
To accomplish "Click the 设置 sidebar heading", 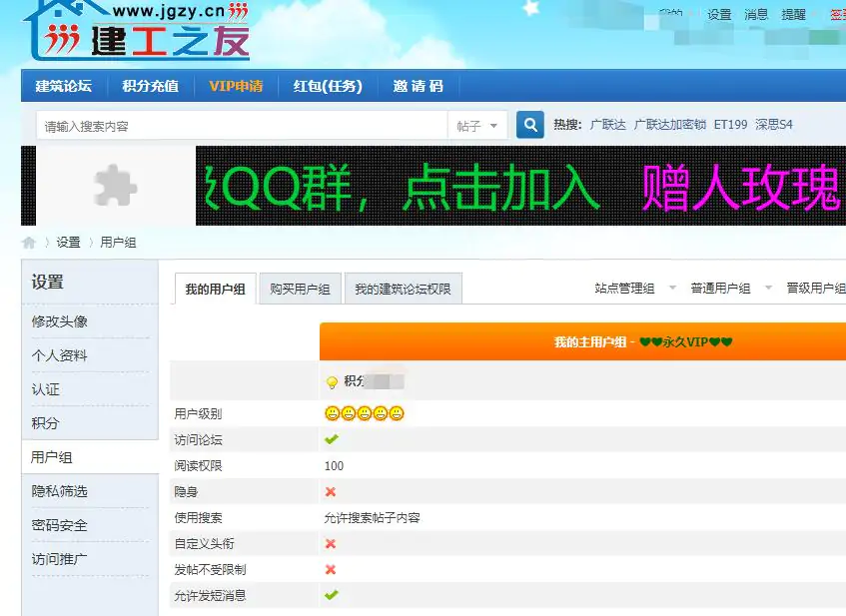I will 48,282.
